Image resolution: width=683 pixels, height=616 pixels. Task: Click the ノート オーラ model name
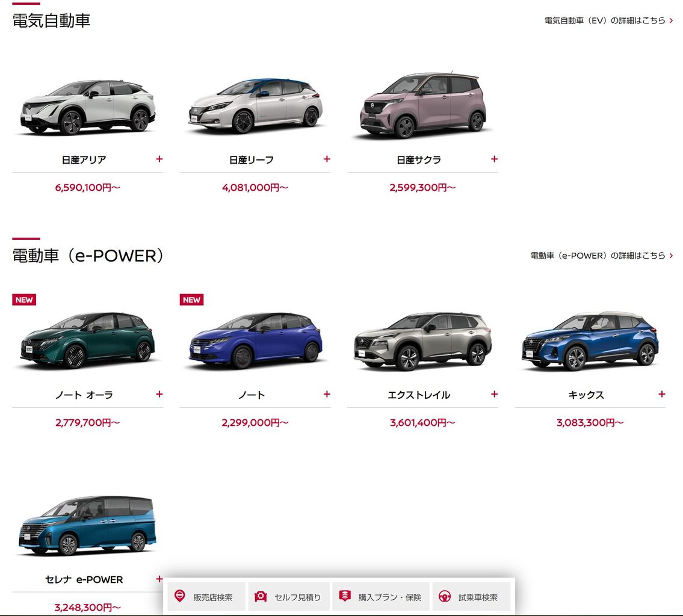click(84, 395)
